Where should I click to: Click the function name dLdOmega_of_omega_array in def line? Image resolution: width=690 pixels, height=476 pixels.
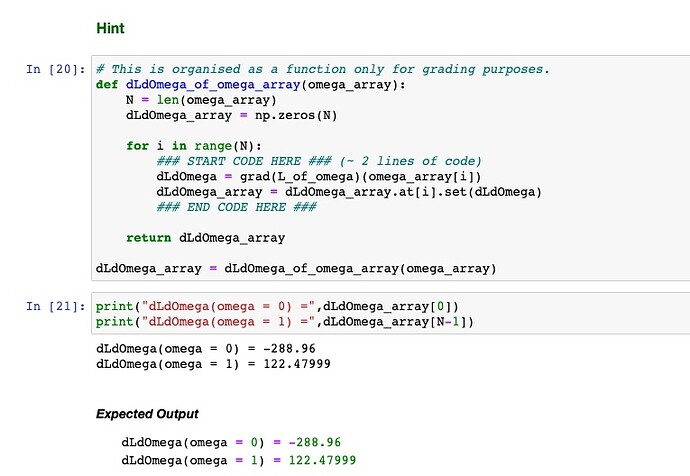[x=213, y=84]
